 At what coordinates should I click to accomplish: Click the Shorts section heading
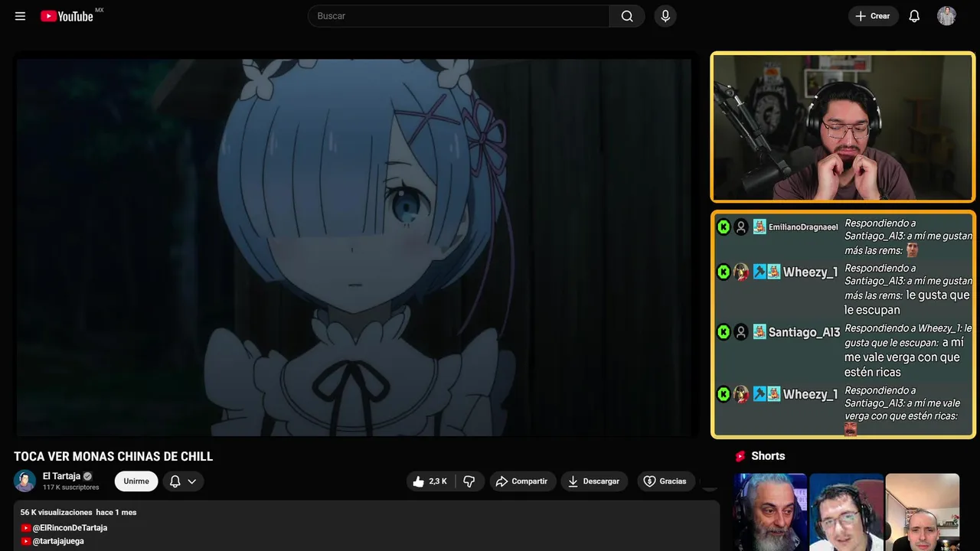(768, 456)
